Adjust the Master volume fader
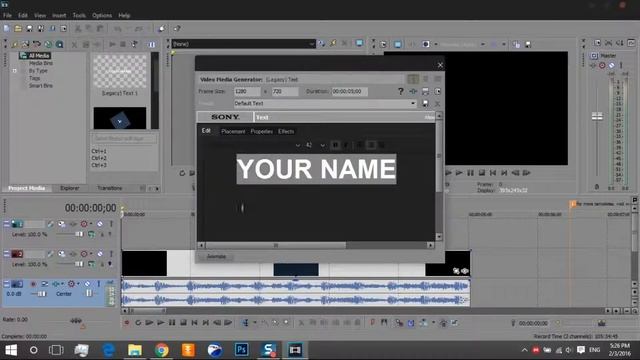640x360 pixels. 597,117
